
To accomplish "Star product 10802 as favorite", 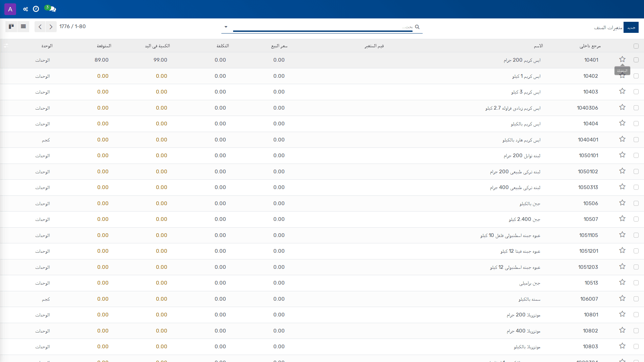I will click(622, 330).
